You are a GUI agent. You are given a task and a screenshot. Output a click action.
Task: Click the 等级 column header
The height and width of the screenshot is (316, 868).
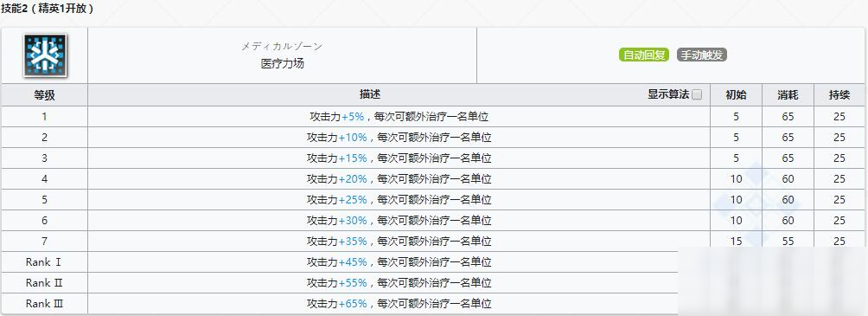pyautogui.click(x=44, y=95)
